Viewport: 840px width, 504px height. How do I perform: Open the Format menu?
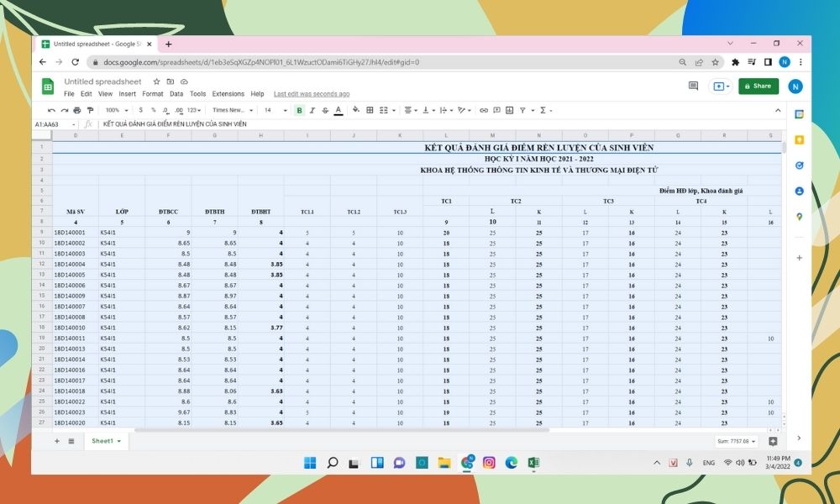pos(152,94)
